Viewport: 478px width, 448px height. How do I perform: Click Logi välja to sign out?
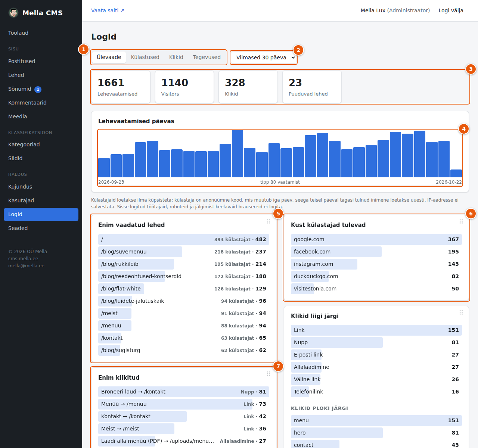pos(451,10)
